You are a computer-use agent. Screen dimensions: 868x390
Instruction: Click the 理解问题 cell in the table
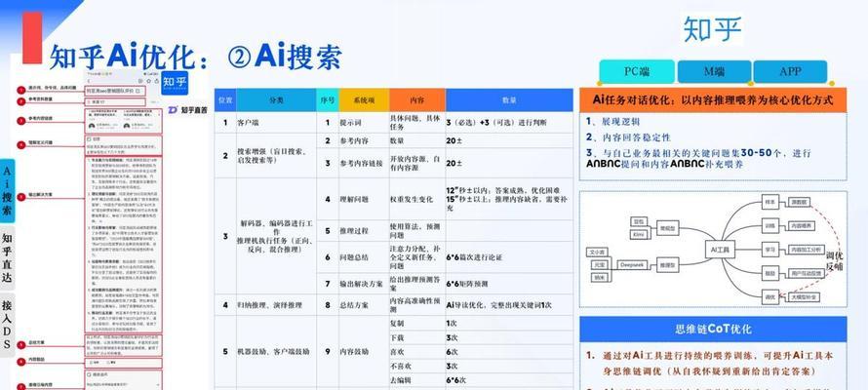(x=364, y=199)
